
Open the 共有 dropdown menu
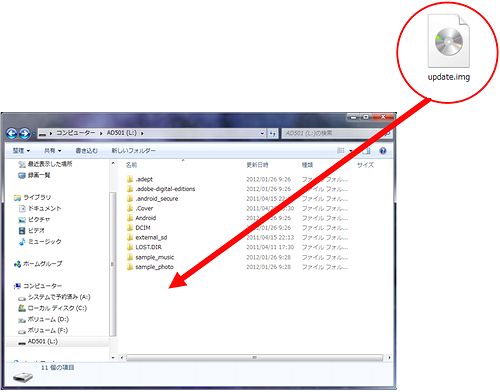click(53, 151)
